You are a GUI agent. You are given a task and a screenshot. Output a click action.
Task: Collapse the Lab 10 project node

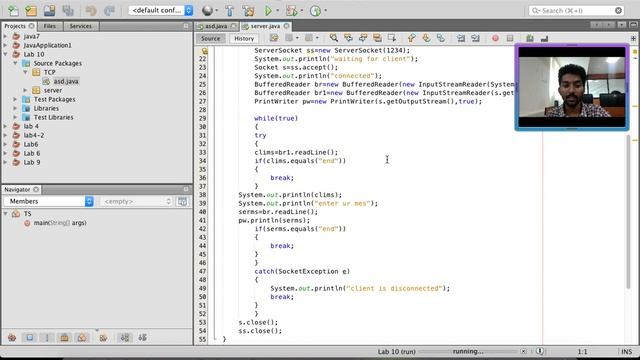pyautogui.click(x=5, y=54)
